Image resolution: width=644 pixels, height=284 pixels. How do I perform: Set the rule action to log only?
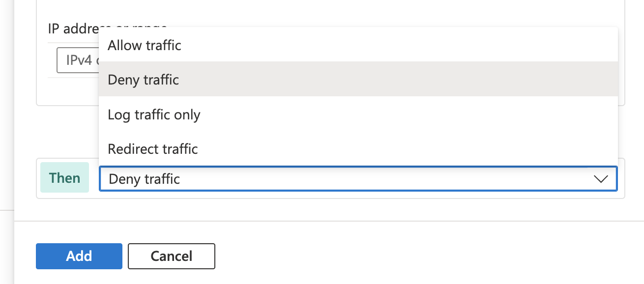(154, 114)
